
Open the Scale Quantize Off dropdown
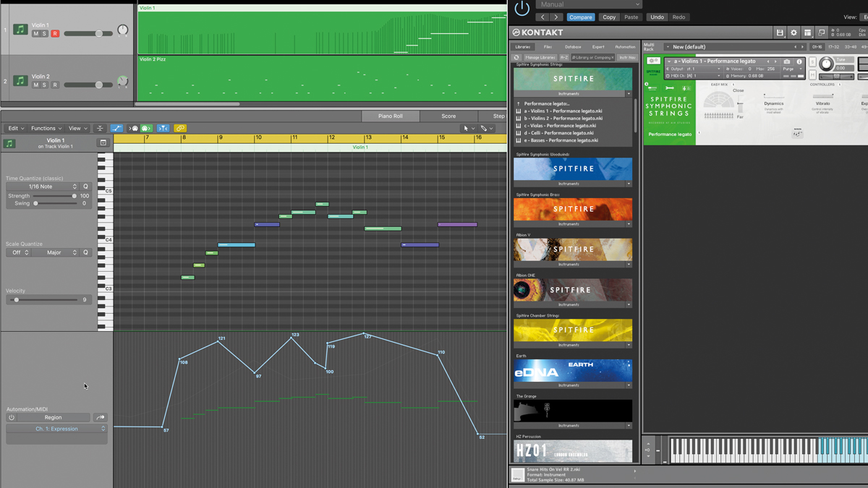[18, 252]
